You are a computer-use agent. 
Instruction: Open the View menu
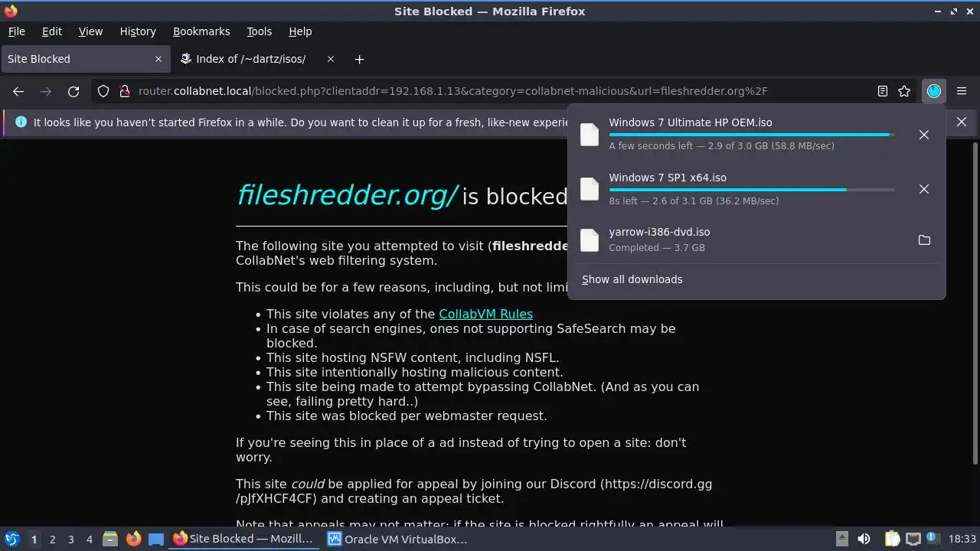pos(90,31)
